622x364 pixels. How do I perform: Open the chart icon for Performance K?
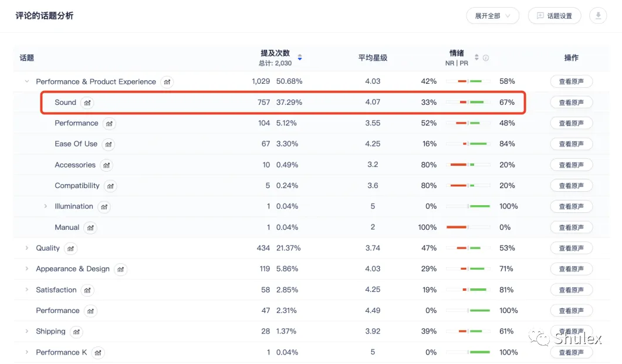(97, 352)
